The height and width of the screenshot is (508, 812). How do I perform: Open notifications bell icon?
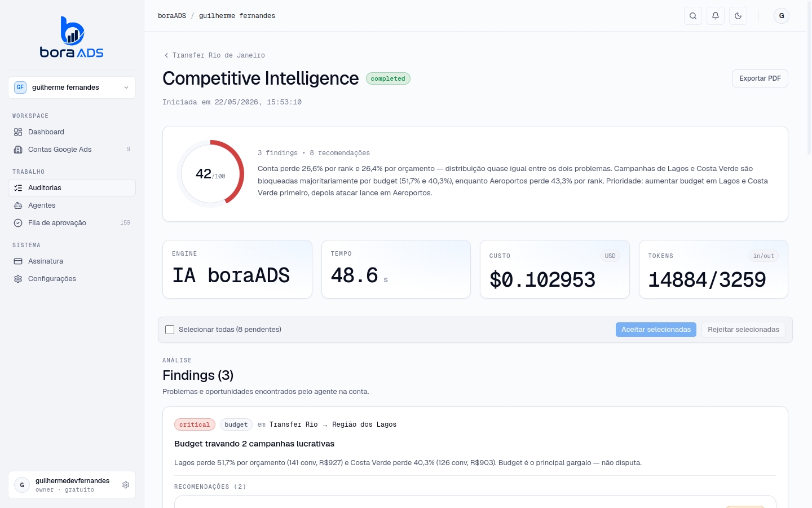(x=716, y=16)
